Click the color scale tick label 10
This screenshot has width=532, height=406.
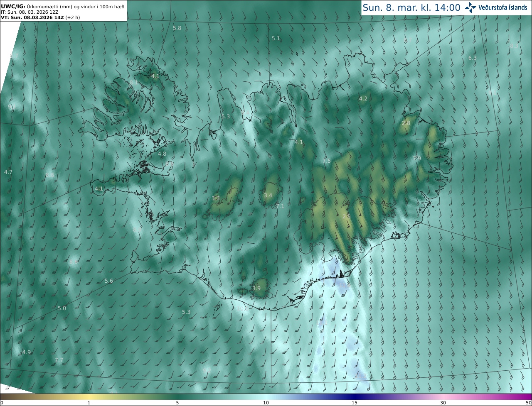(266, 403)
